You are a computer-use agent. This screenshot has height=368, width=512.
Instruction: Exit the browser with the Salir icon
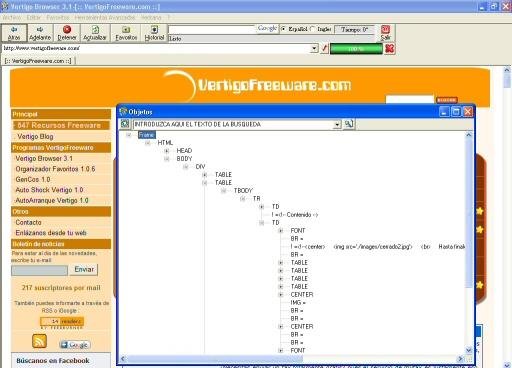coord(386,33)
